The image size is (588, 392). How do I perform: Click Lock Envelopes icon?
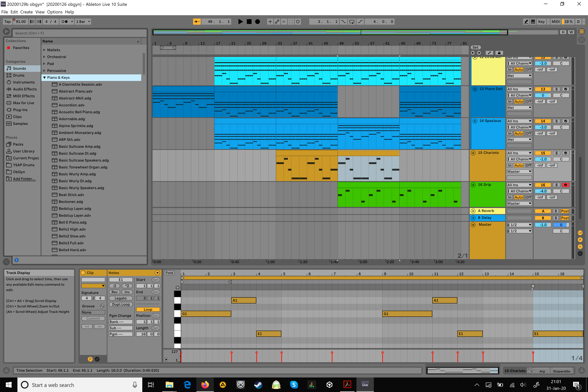pos(499,53)
